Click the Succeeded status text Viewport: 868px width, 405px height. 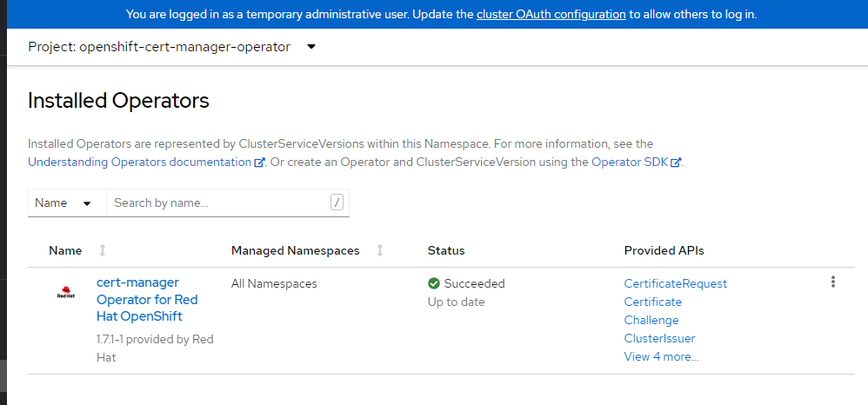click(474, 284)
